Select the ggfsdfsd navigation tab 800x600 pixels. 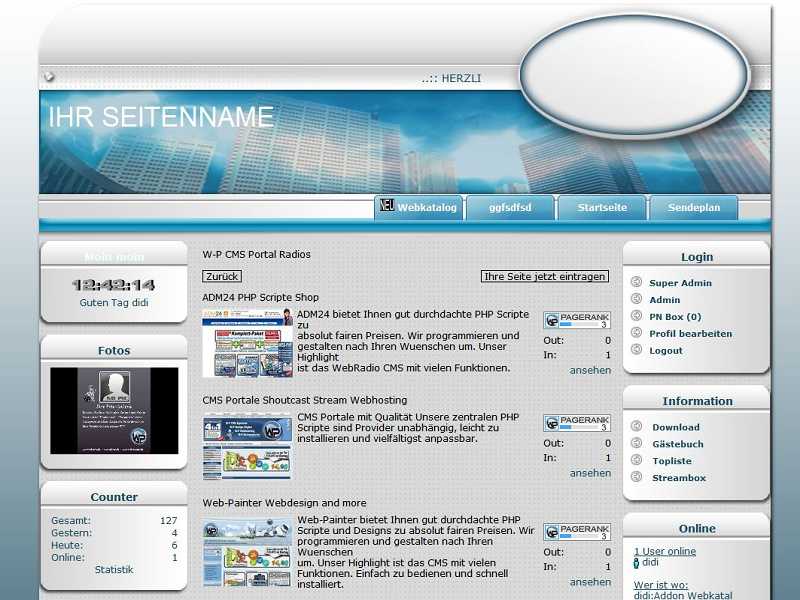[510, 208]
